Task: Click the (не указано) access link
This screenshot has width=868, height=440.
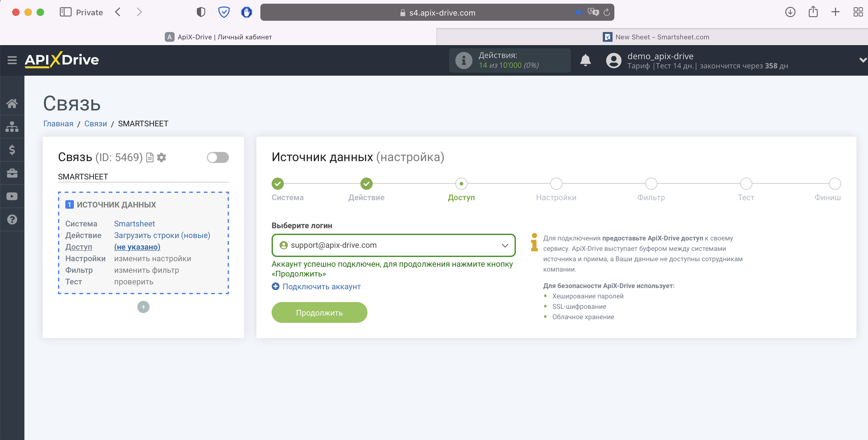Action: tap(137, 247)
